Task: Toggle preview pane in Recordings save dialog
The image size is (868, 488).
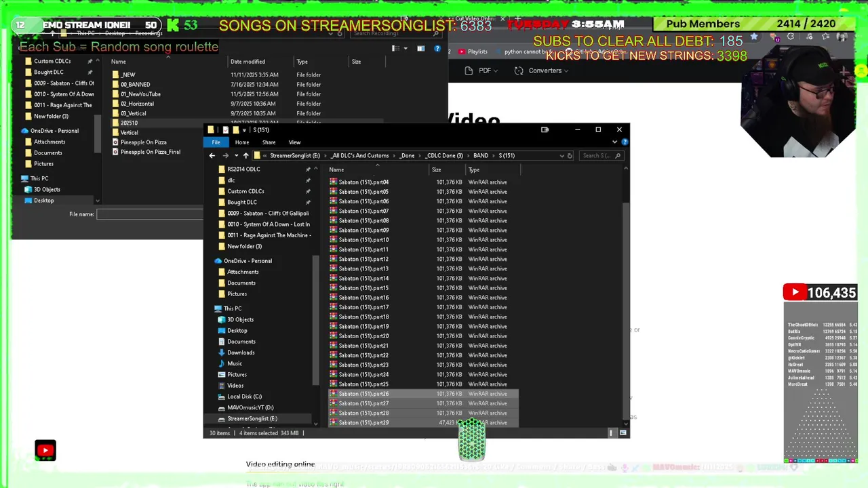Action: pyautogui.click(x=420, y=49)
